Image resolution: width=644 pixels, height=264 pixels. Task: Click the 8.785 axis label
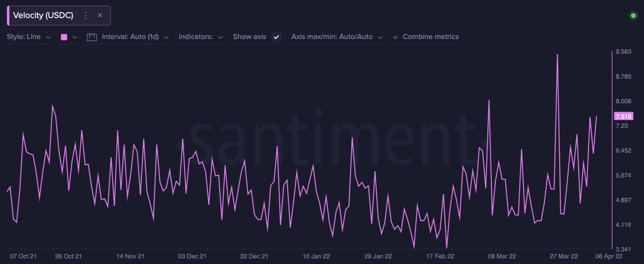pos(623,77)
